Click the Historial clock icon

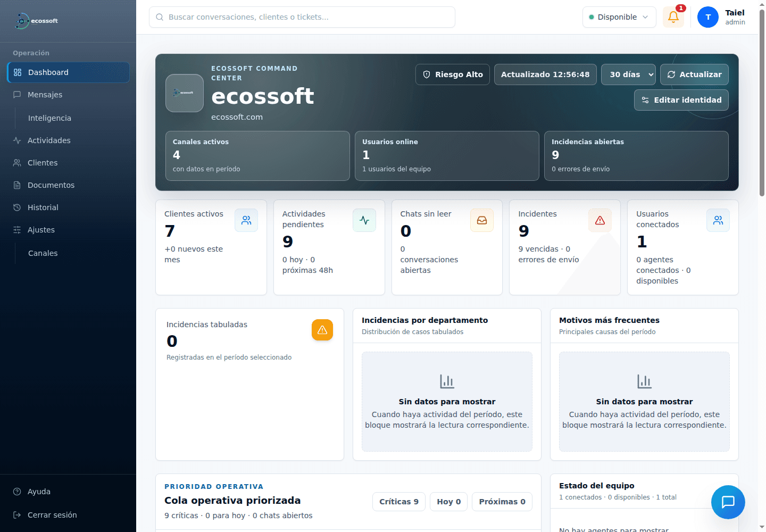click(17, 207)
